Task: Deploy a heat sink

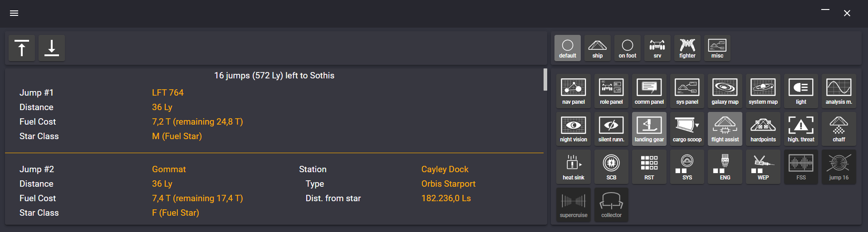Action: [574, 167]
